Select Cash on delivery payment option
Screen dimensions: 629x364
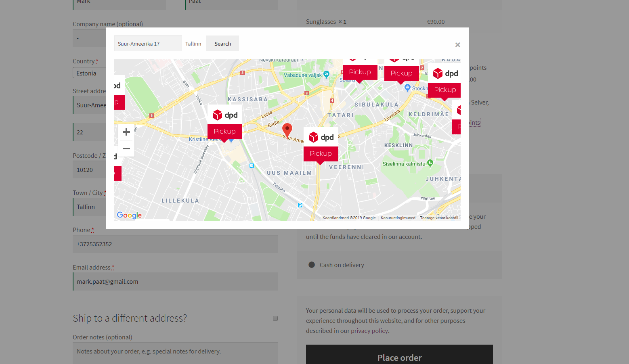click(x=312, y=265)
